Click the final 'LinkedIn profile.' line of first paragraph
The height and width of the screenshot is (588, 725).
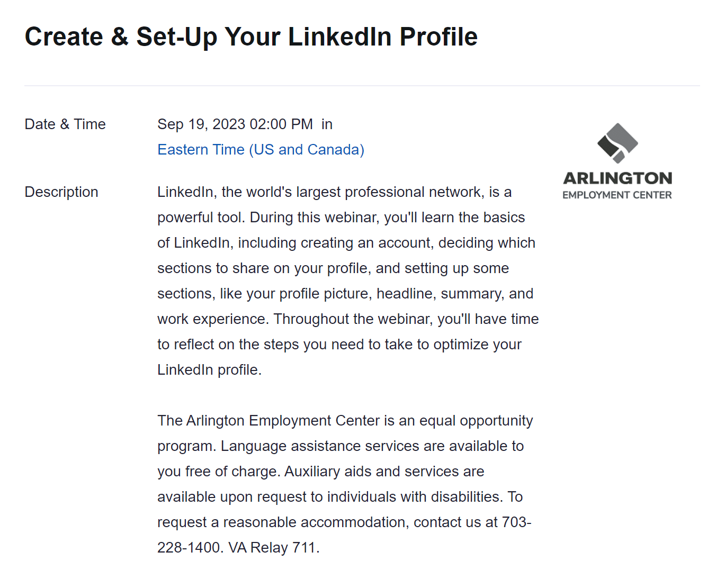pyautogui.click(x=210, y=370)
